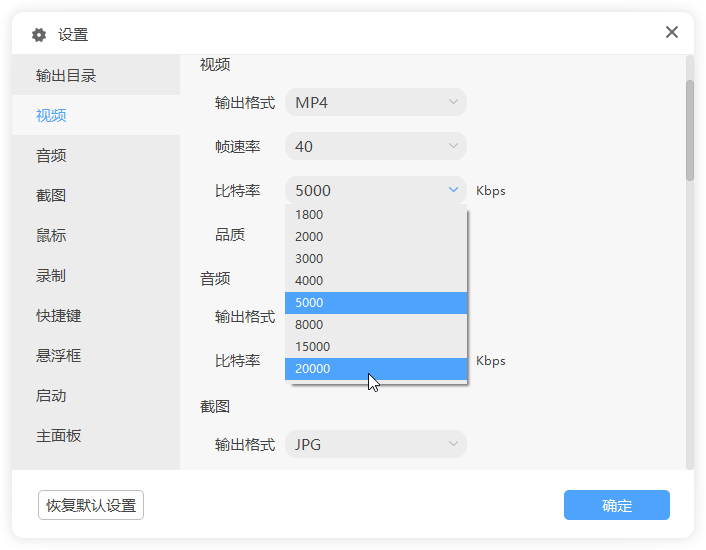Click the 恢复默认设置 button
This screenshot has width=706, height=550.
coord(91,505)
